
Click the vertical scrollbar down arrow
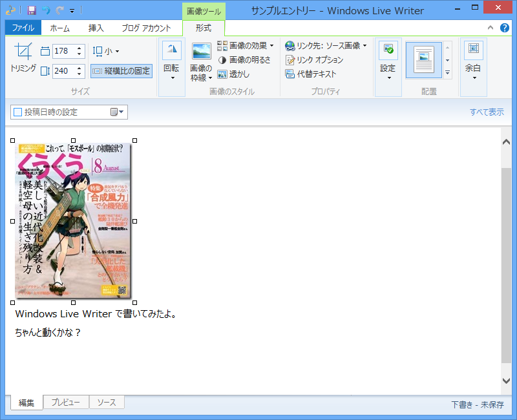tap(506, 380)
